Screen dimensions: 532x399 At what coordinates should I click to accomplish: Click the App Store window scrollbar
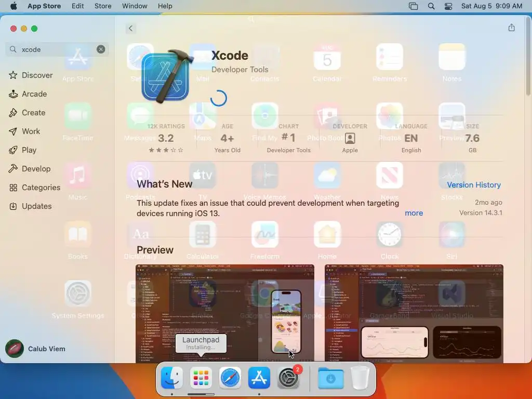point(528,56)
